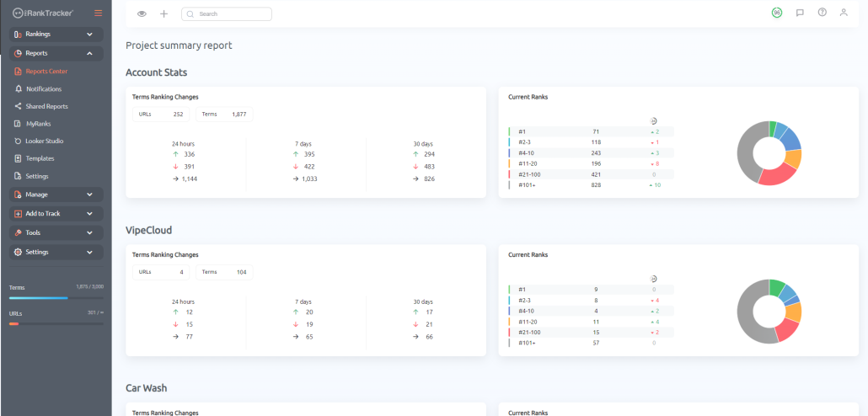The width and height of the screenshot is (868, 416).
Task: Select Account Stats #4-10 row
Action: [592, 152]
